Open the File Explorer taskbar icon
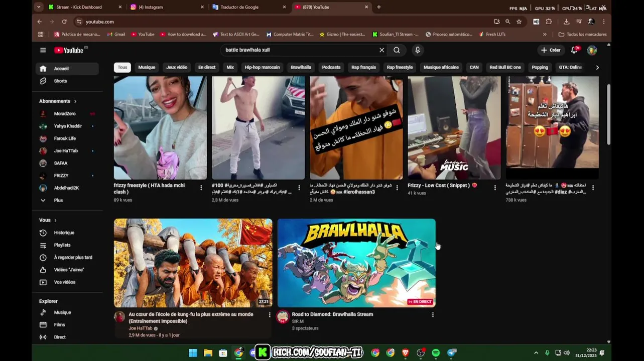The width and height of the screenshot is (644, 361). (208, 353)
